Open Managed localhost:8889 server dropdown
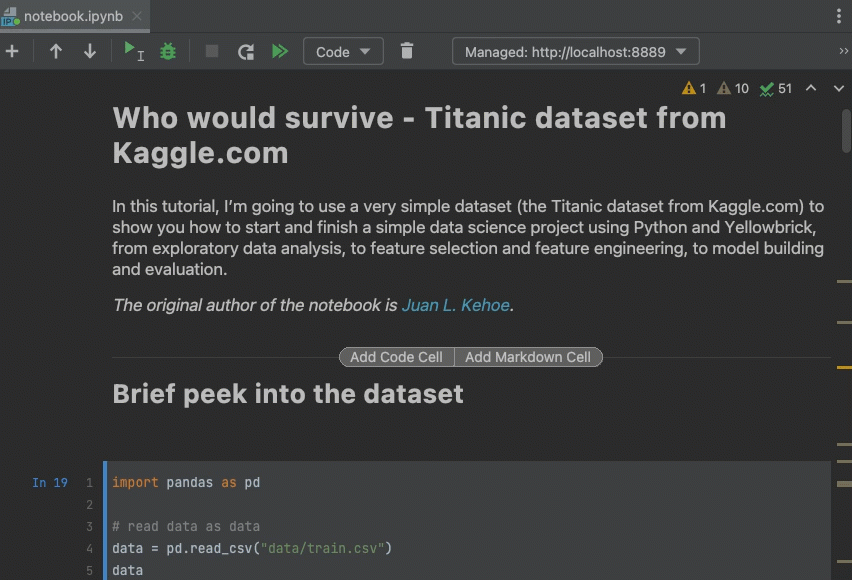852x580 pixels. tap(575, 52)
